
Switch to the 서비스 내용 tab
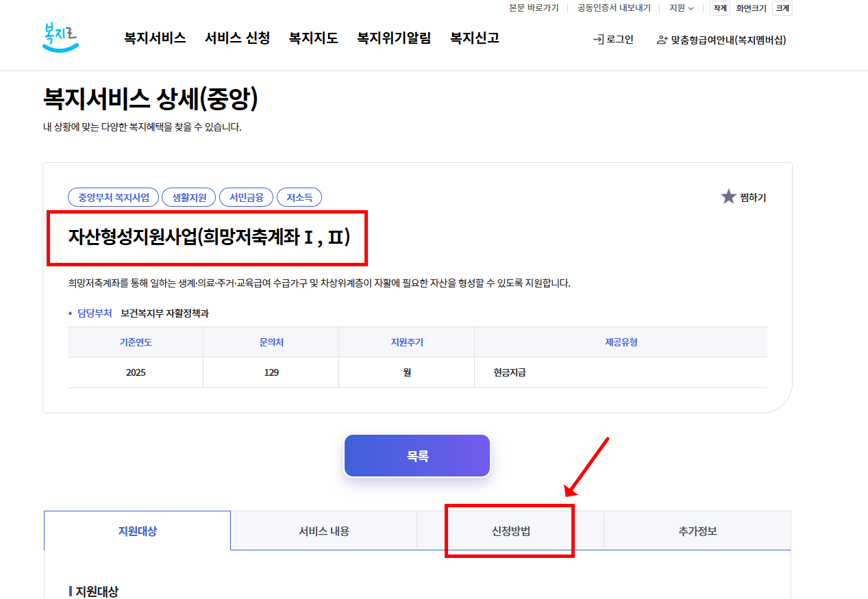point(323,530)
